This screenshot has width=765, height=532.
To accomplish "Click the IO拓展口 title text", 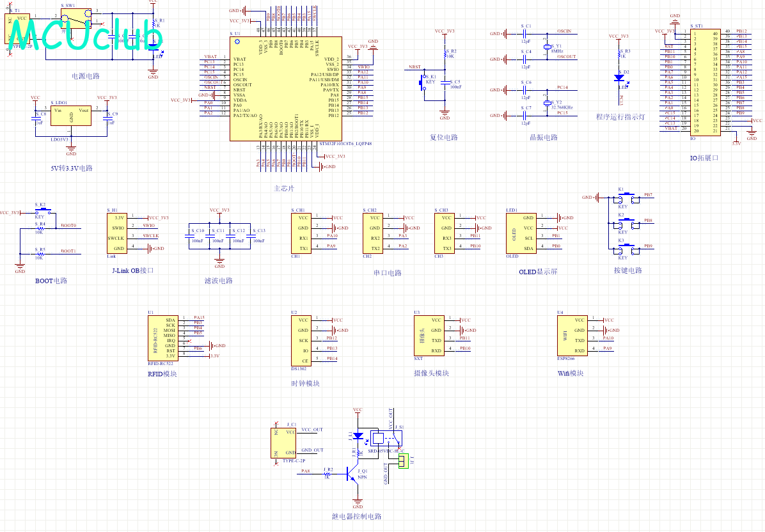I will point(704,158).
